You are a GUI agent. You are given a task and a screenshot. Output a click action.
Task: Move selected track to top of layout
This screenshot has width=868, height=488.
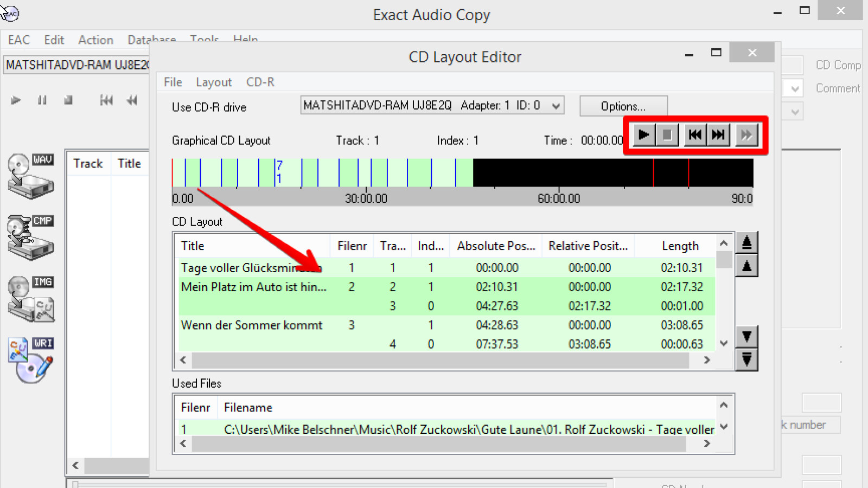(746, 242)
